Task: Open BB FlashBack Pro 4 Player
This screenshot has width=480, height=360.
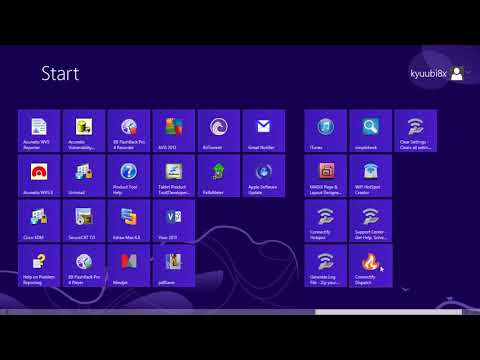Action: [84, 266]
